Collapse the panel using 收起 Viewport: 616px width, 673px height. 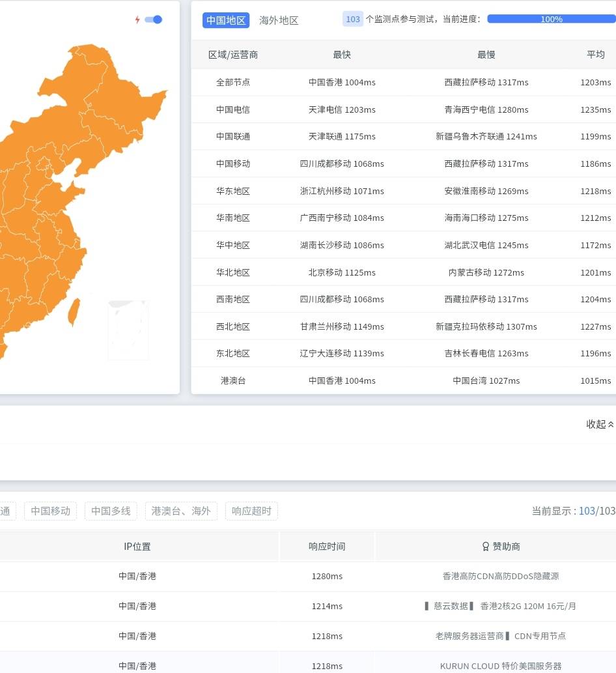coord(596,424)
